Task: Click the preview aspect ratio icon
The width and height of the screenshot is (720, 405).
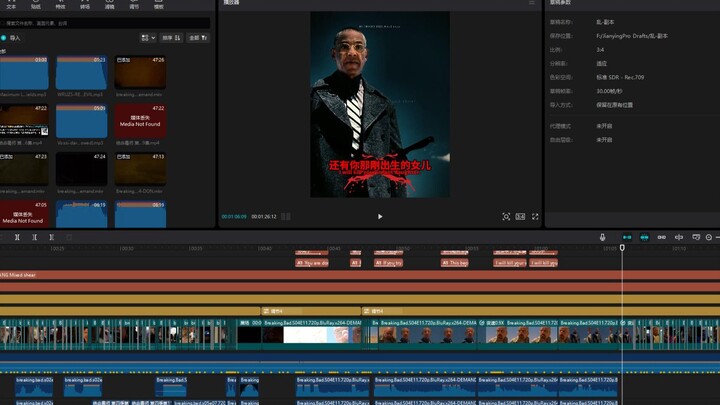Action: [520, 217]
